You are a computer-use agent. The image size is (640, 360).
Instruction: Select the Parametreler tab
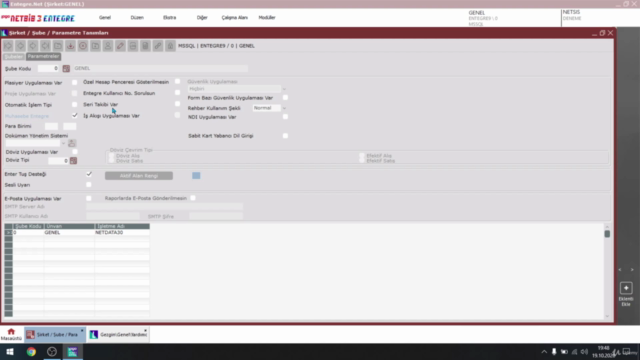click(43, 56)
